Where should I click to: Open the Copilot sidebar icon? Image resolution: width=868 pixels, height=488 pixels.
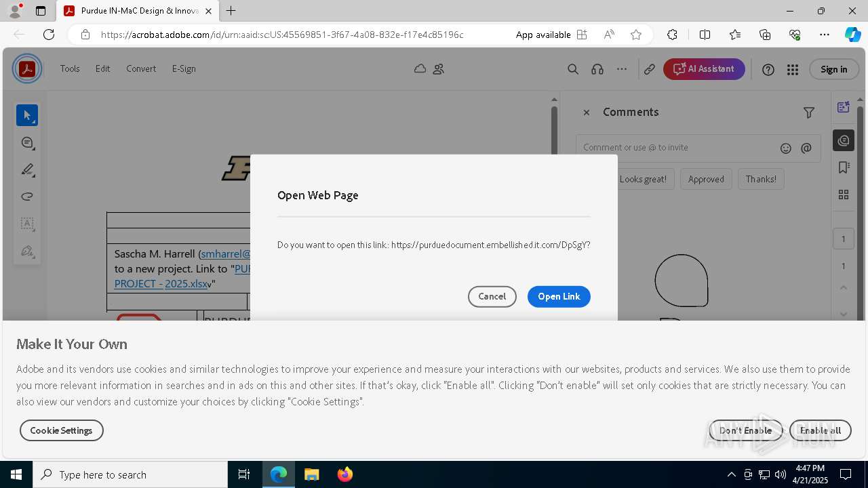(x=852, y=35)
